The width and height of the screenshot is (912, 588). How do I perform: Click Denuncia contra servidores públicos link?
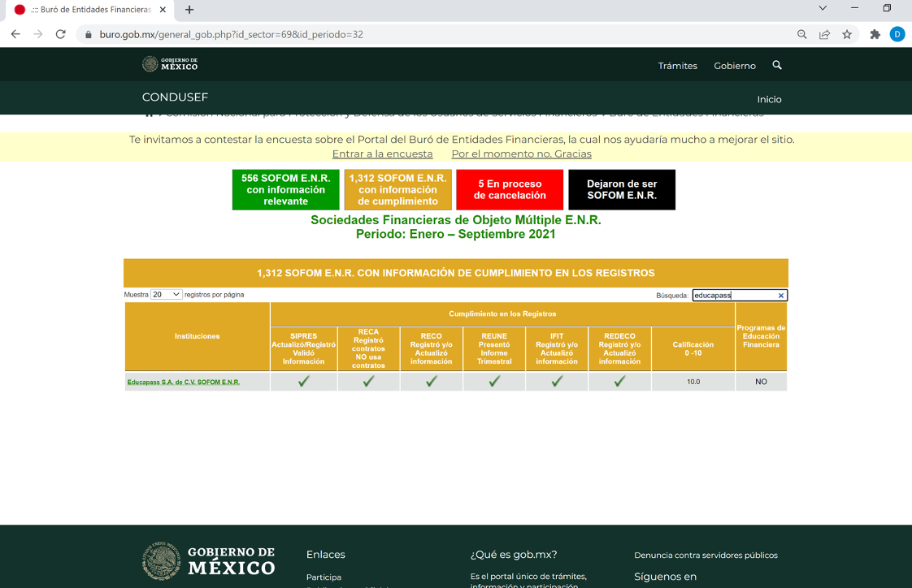706,556
